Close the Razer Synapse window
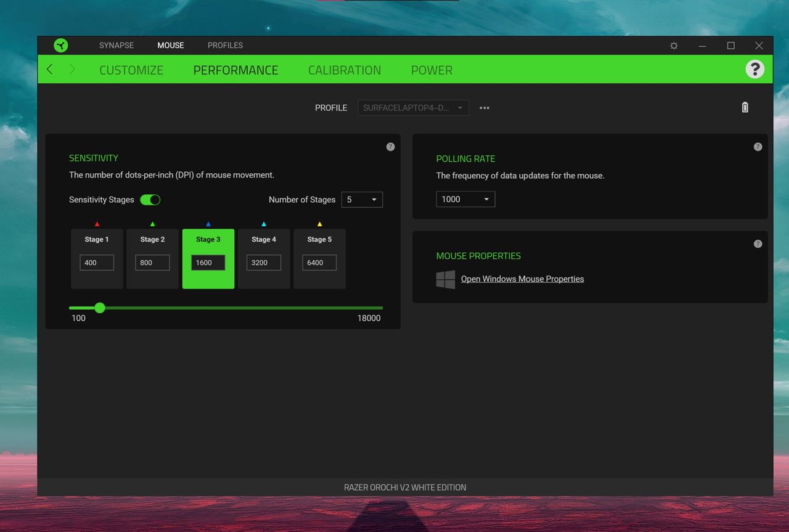 pyautogui.click(x=759, y=46)
